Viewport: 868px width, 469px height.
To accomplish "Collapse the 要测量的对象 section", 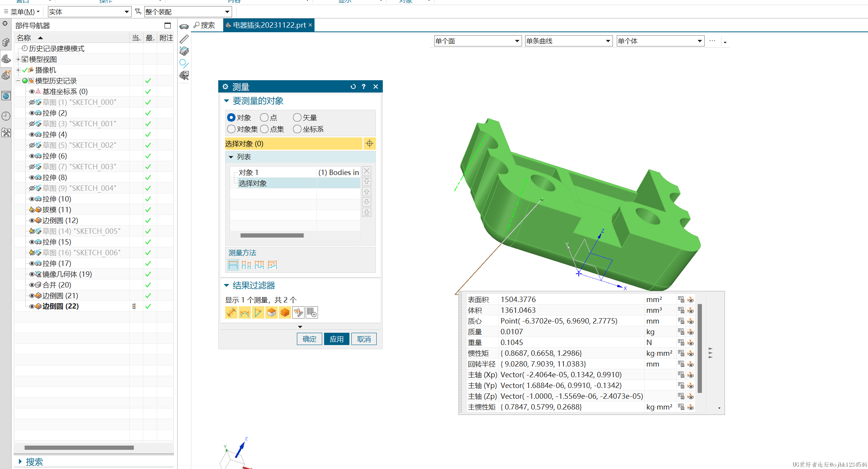I will 226,101.
